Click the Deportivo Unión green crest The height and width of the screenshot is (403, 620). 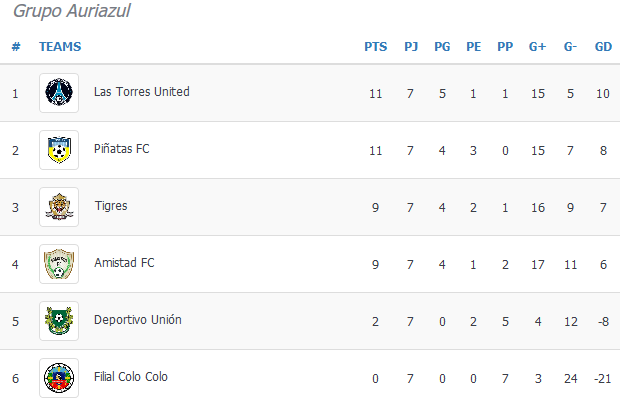click(x=59, y=321)
